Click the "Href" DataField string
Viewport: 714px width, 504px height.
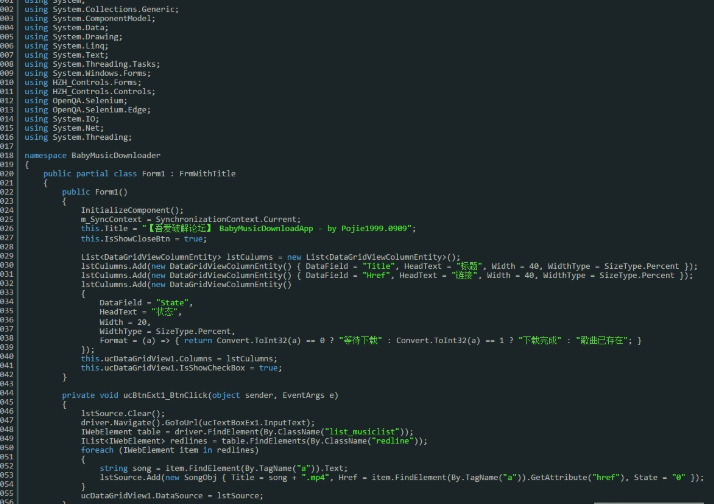tap(376, 275)
